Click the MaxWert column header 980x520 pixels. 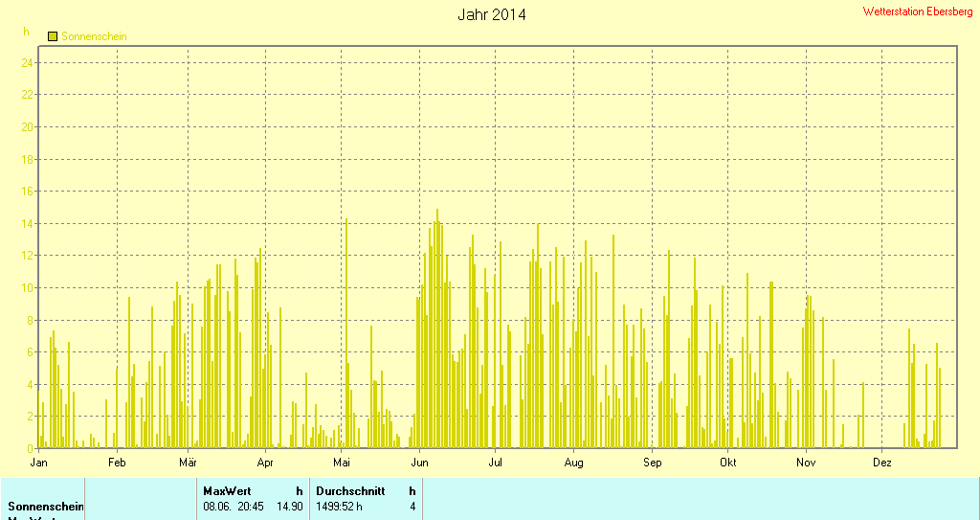point(226,490)
